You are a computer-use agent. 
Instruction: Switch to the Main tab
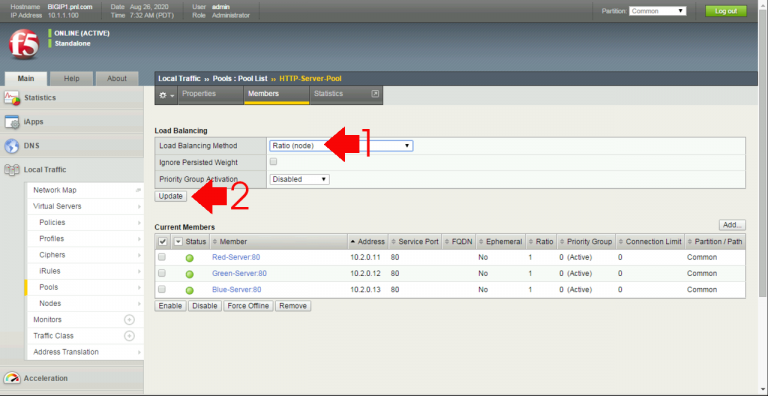coord(26,78)
